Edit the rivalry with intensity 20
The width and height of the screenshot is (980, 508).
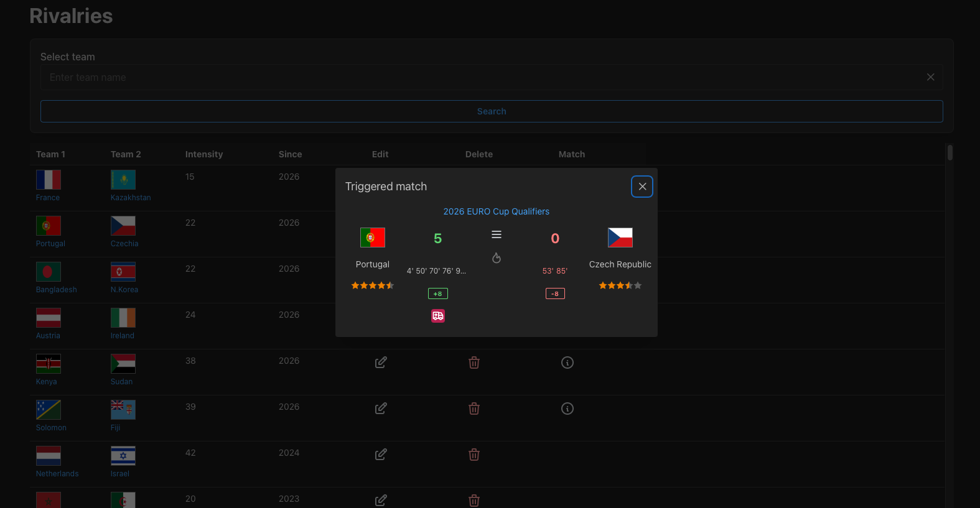(381, 500)
